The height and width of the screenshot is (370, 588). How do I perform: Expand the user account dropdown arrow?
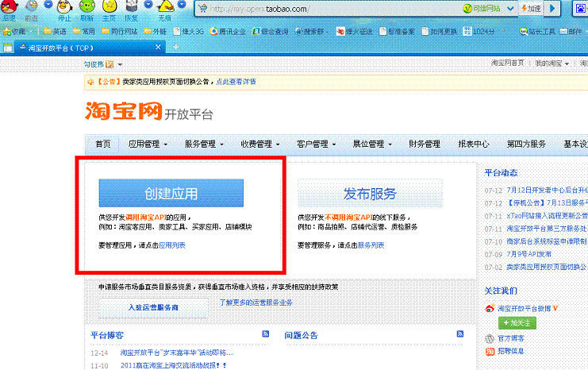pos(120,64)
